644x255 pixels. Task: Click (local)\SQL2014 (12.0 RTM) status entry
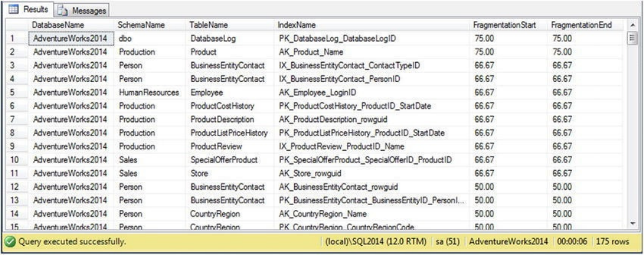click(375, 241)
